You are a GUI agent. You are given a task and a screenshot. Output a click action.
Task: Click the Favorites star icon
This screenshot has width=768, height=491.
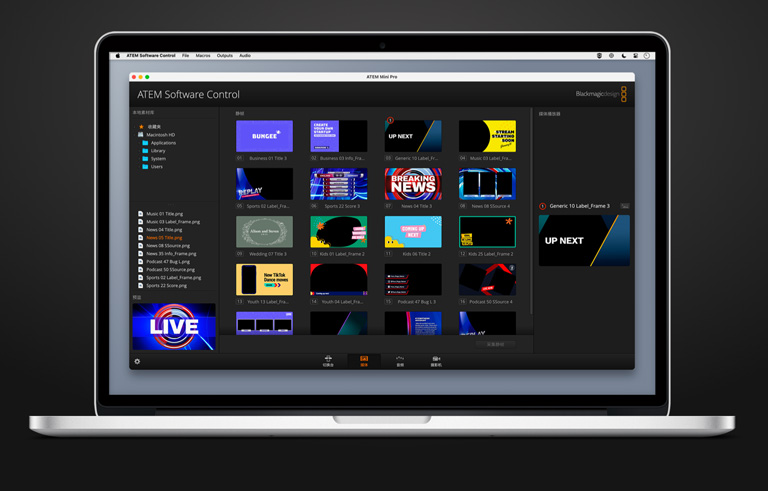point(142,127)
